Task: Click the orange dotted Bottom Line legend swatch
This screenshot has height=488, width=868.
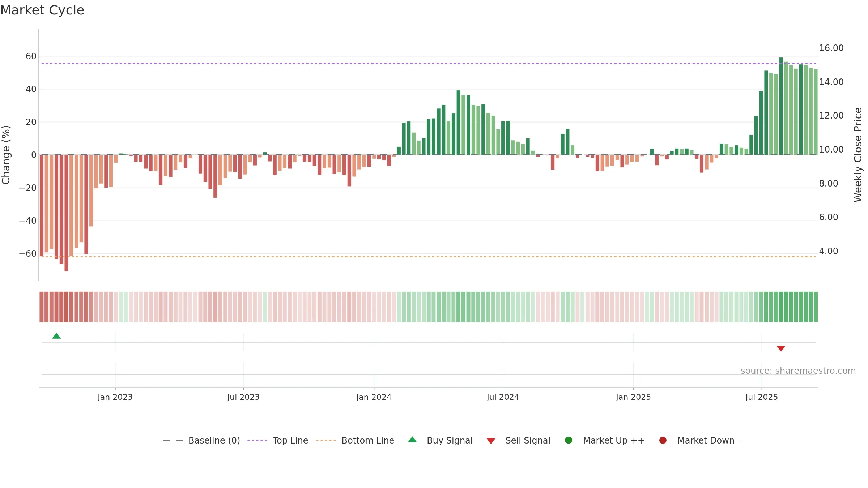Action: [x=326, y=440]
